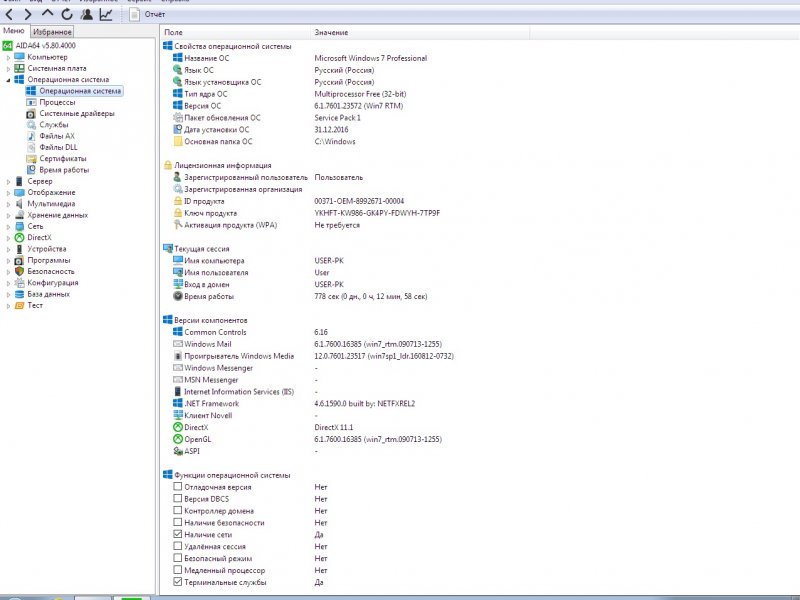Go up one level with the Up arrow

47,14
